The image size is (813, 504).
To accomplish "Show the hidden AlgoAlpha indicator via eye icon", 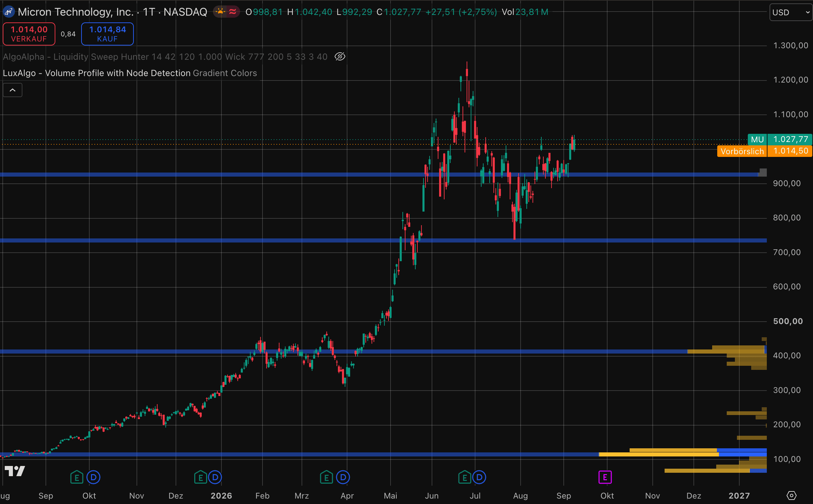I will (340, 56).
